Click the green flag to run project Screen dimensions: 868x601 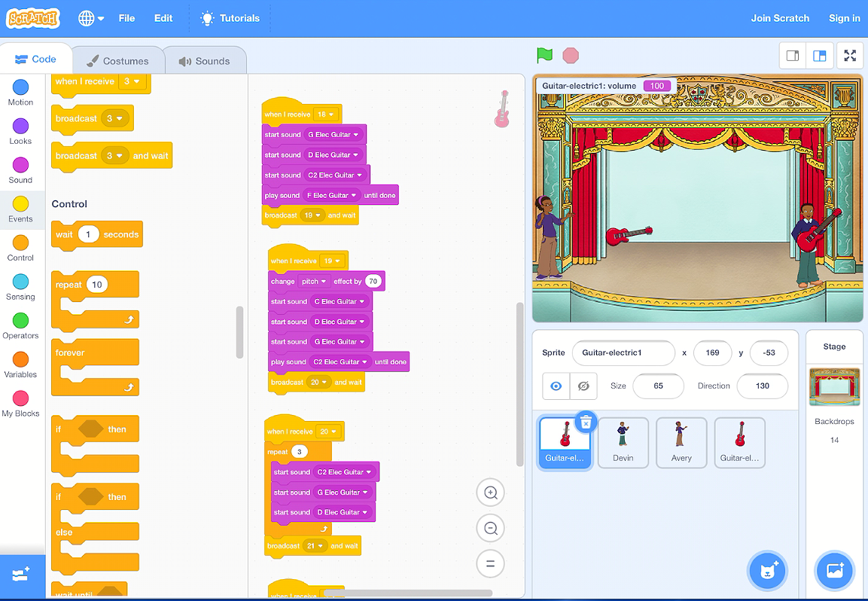coord(544,56)
